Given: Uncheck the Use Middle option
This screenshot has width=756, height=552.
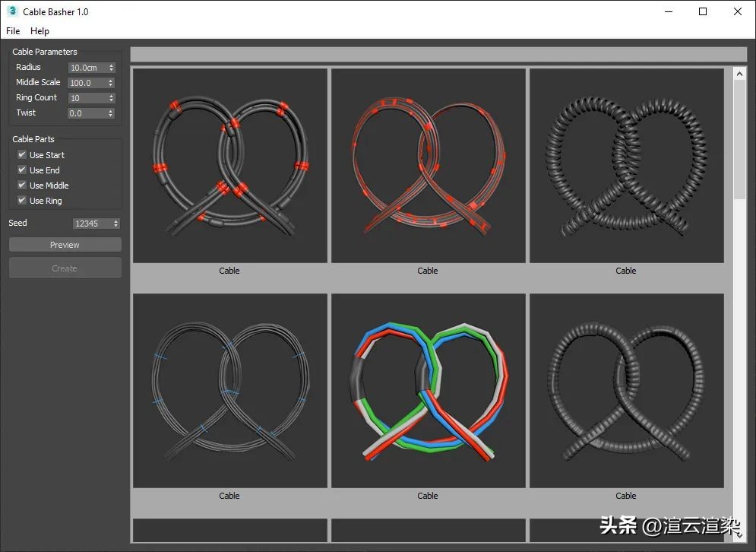Looking at the screenshot, I should tap(22, 186).
